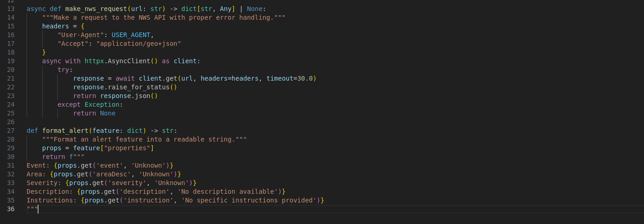
Task: Click the USER_AGENT constant
Action: click(131, 35)
